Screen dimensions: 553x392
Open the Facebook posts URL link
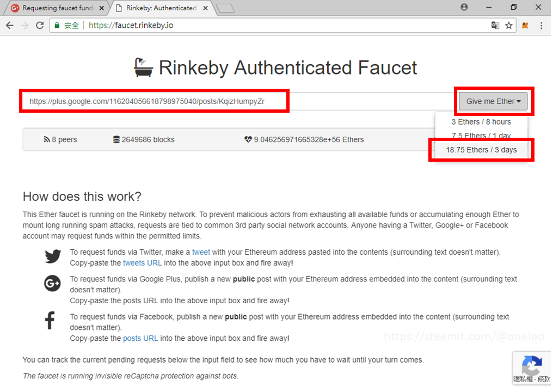point(140,338)
